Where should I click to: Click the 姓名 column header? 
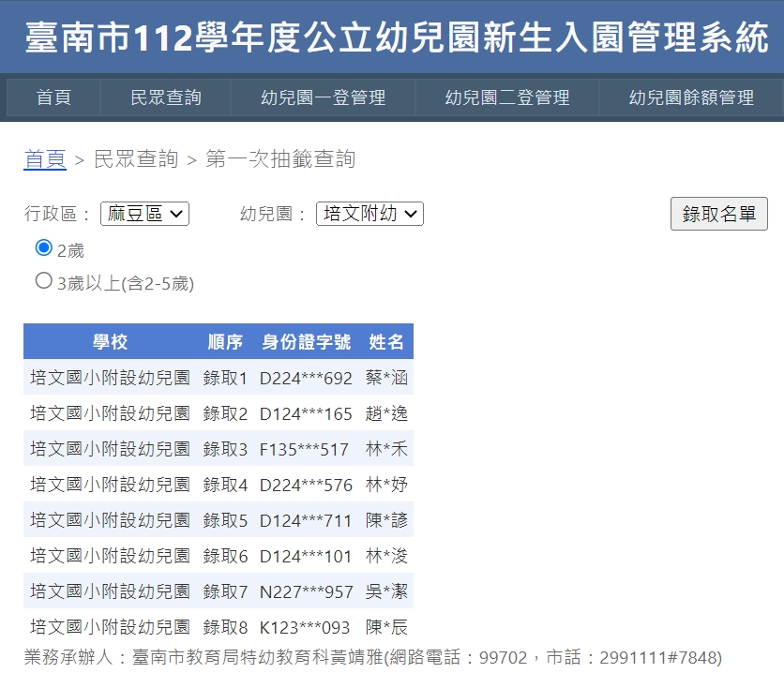point(386,342)
